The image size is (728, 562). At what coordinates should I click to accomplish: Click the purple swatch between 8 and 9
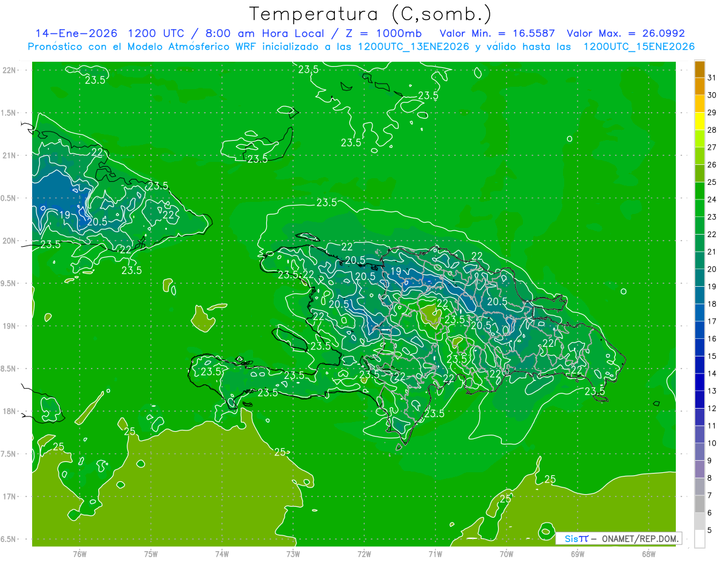click(x=699, y=469)
